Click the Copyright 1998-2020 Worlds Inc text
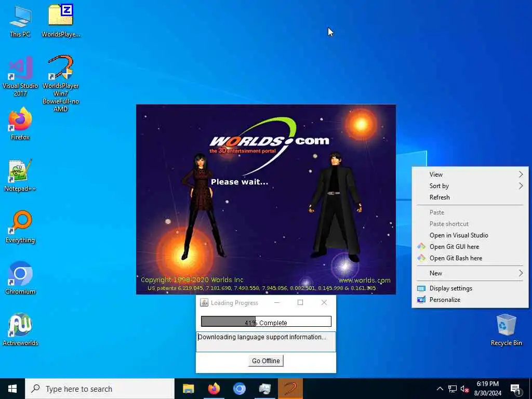 [192, 280]
